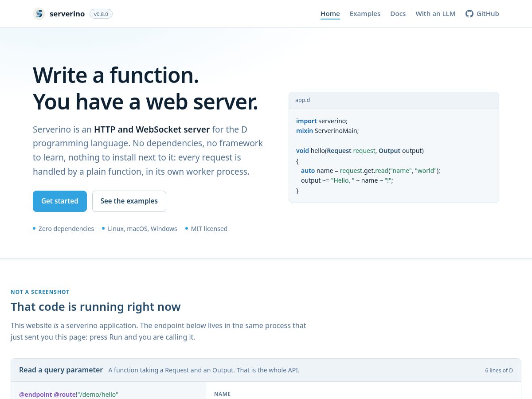Click the Write a function. headline
Screen dimensions: 532x399
[x=116, y=75]
